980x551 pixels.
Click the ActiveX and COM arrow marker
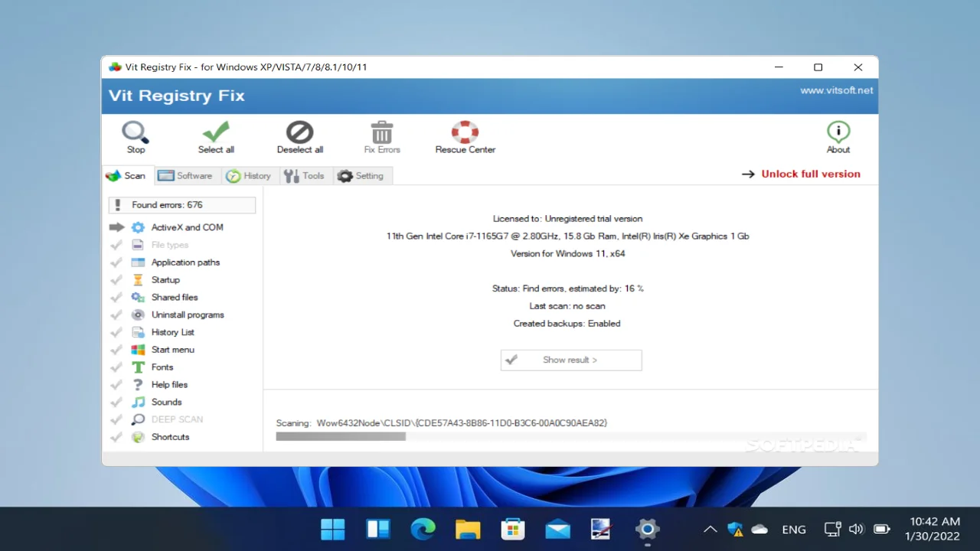click(x=116, y=227)
